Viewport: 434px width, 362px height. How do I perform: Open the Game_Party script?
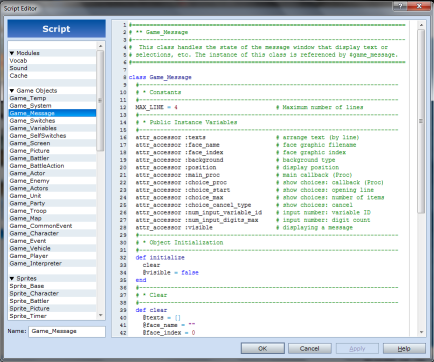point(52,203)
